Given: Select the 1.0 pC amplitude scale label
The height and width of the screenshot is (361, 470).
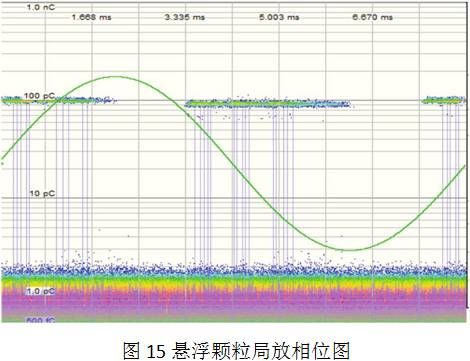Looking at the screenshot, I should (x=41, y=291).
